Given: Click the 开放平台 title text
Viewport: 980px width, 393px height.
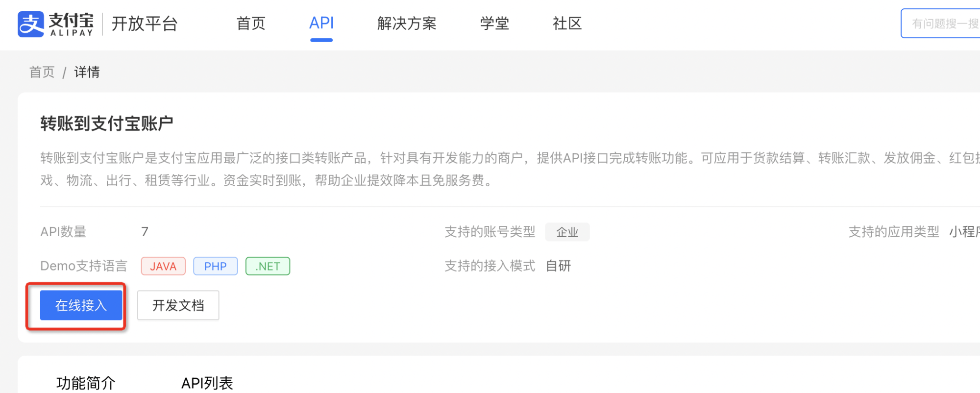Looking at the screenshot, I should click(x=145, y=24).
